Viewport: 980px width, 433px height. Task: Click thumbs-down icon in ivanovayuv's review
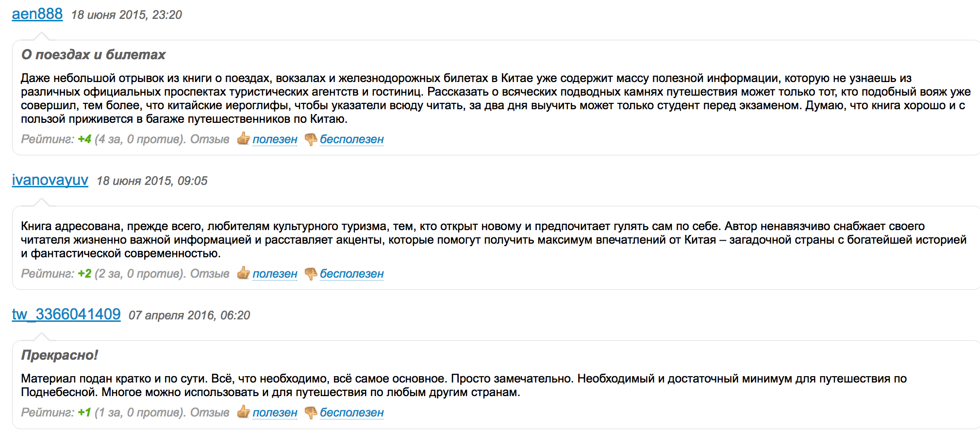coord(311,274)
